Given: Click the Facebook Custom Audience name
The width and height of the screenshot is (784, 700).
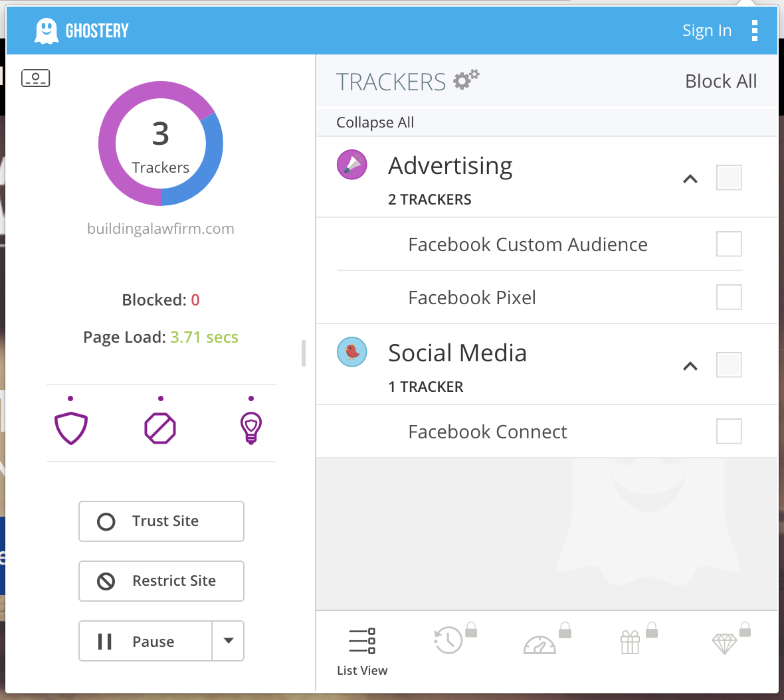Looking at the screenshot, I should tap(528, 244).
